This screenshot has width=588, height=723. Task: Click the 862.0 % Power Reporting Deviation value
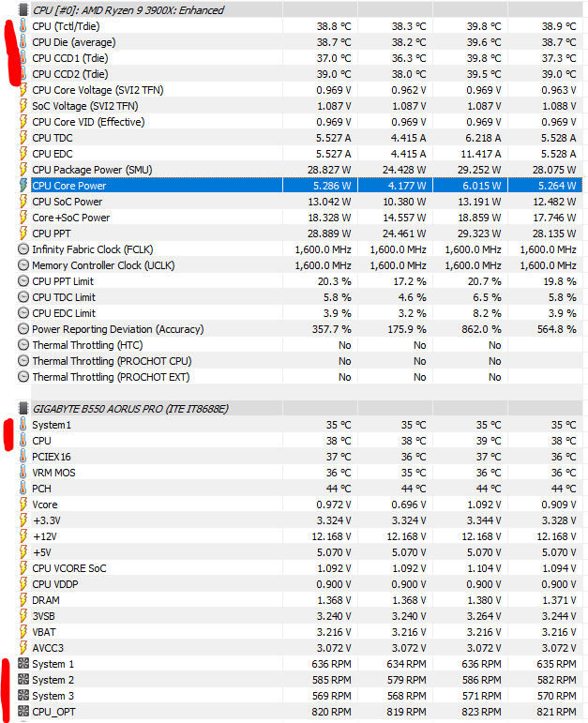click(x=481, y=329)
